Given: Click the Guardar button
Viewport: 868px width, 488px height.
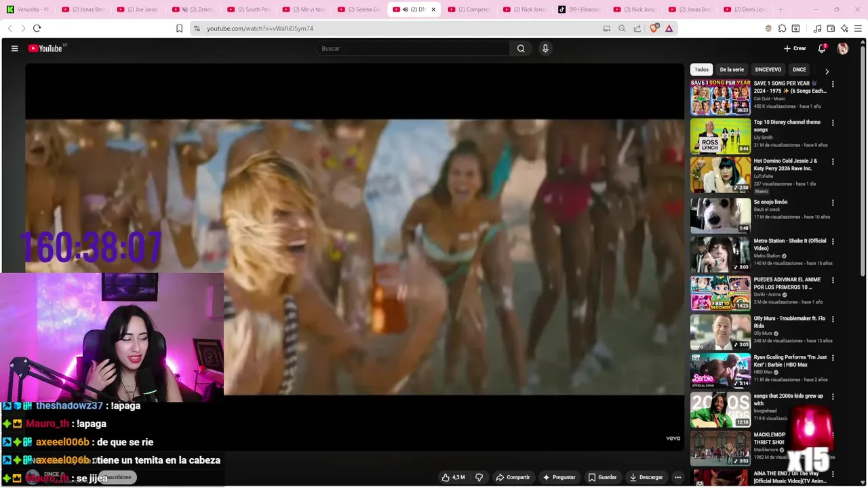Looking at the screenshot, I should point(603,477).
